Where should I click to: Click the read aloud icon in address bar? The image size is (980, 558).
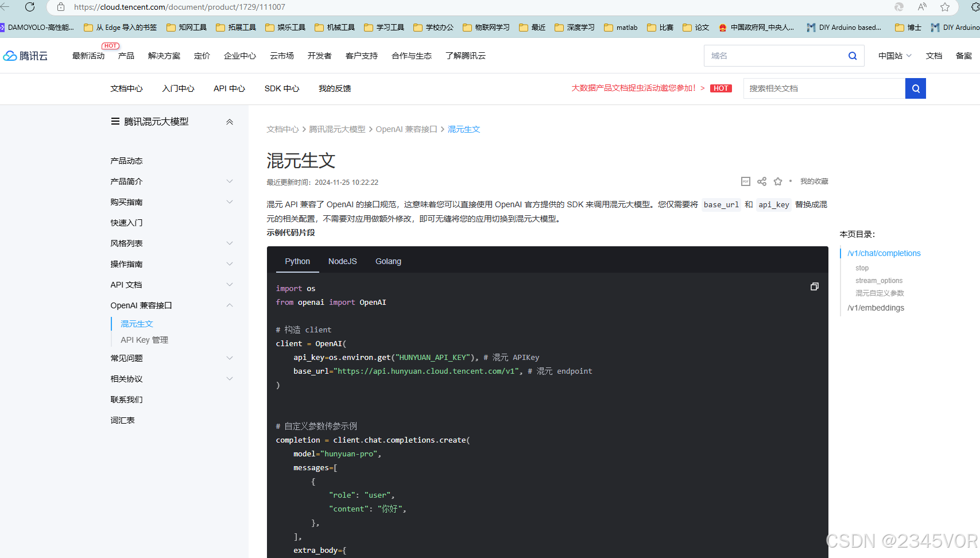[922, 7]
